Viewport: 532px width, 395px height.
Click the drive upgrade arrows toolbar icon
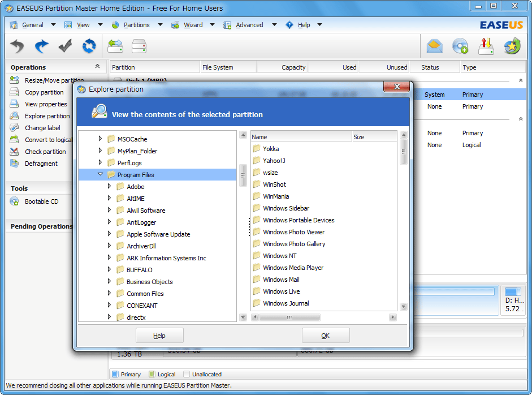point(486,46)
